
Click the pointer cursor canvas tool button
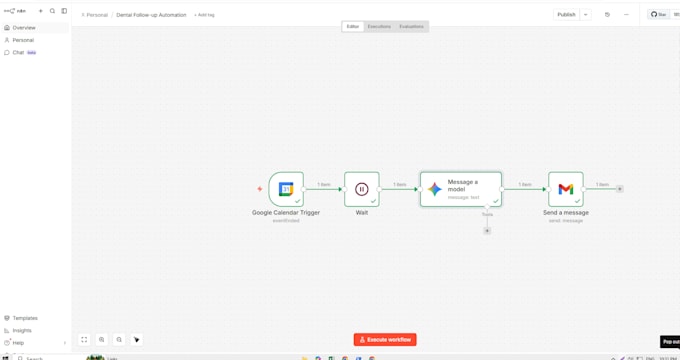pyautogui.click(x=137, y=340)
